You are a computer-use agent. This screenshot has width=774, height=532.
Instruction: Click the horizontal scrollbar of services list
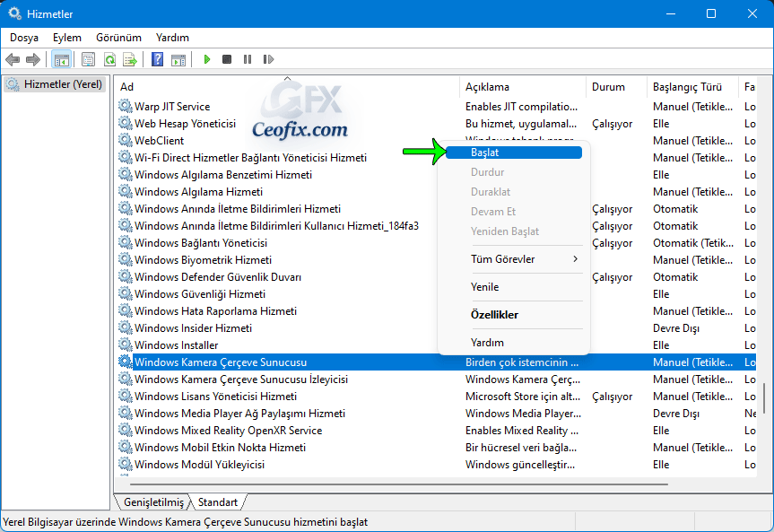398,484
